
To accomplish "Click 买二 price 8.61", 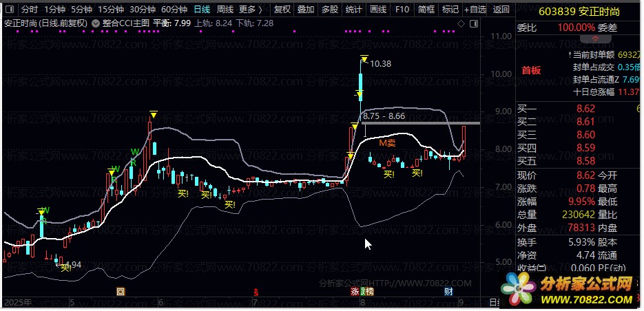I will [x=585, y=122].
